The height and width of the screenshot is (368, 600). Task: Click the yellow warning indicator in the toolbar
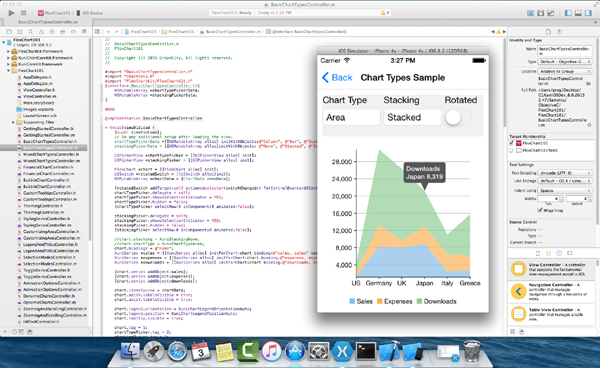(x=385, y=13)
